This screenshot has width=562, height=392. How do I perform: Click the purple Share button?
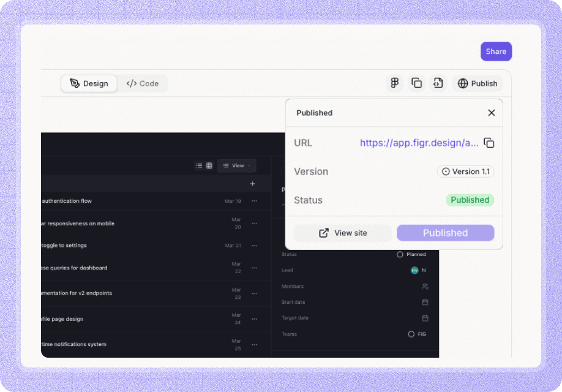click(496, 51)
